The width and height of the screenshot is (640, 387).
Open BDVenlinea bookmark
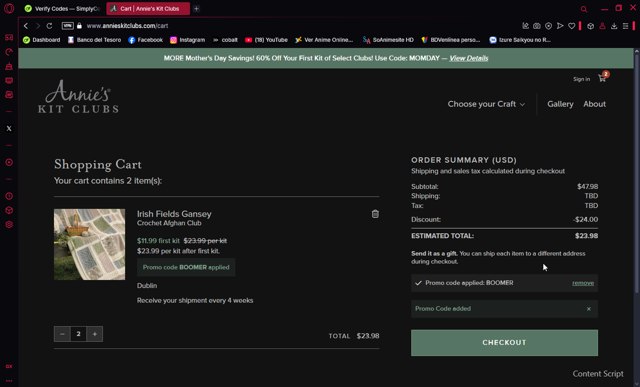click(x=451, y=40)
